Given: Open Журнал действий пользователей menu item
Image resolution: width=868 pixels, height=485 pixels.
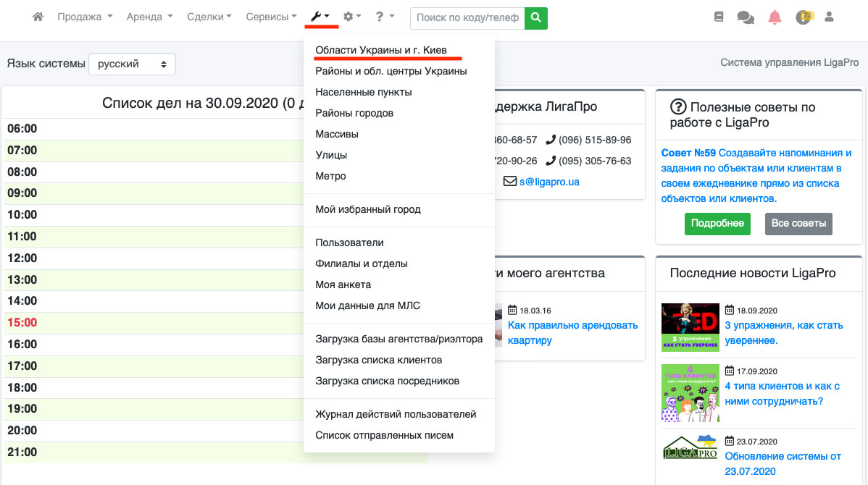Looking at the screenshot, I should (396, 414).
